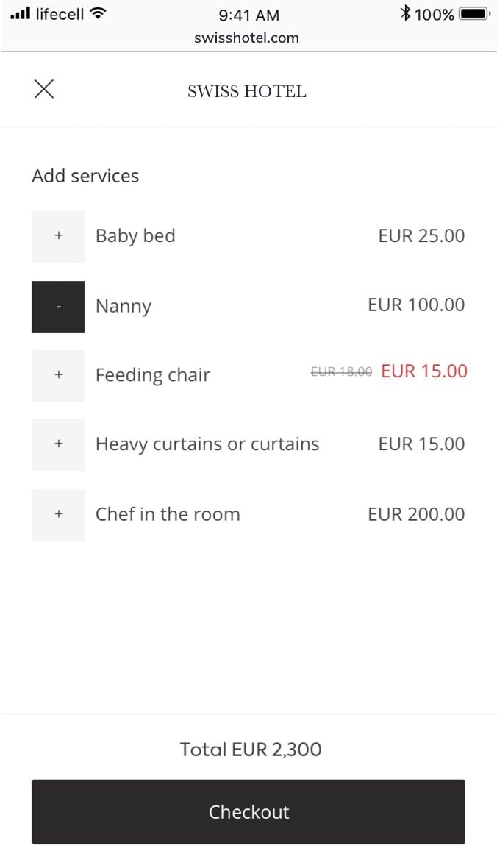Add Heavy curtains or curtains service
Screen dimensions: 497x868
pyautogui.click(x=58, y=444)
